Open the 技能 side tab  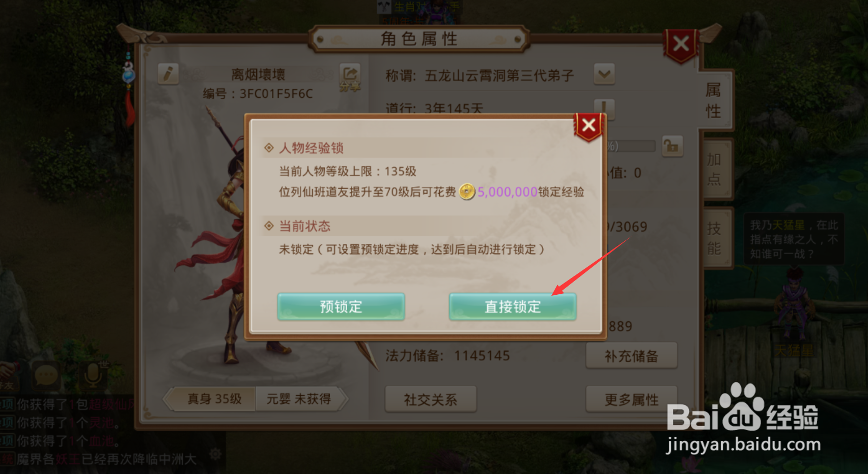(714, 238)
